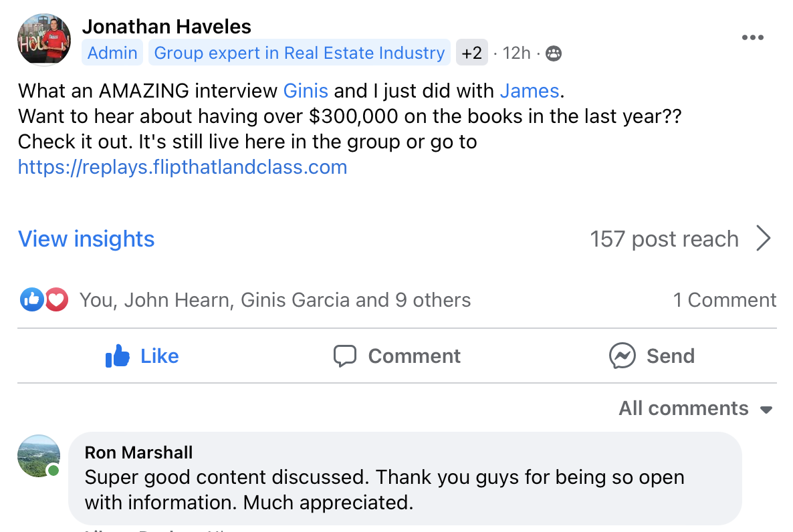
Task: Click the group audience privacy icon
Action: pos(554,53)
